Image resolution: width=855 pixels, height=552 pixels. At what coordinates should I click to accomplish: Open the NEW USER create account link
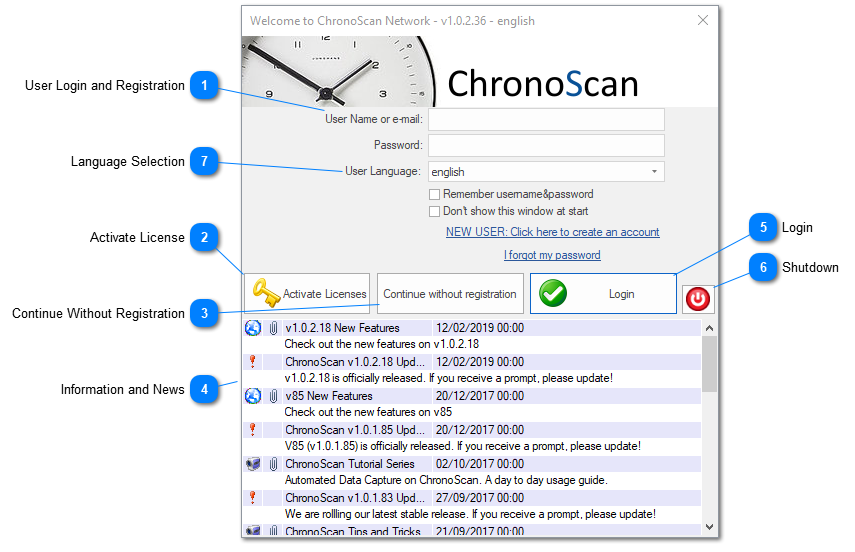552,232
